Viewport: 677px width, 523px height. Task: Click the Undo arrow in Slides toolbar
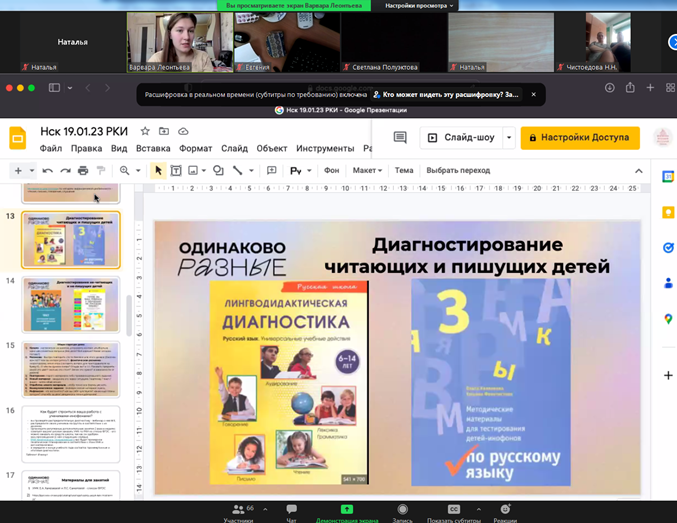click(x=47, y=171)
